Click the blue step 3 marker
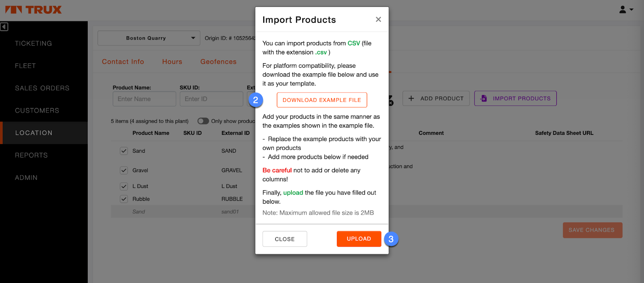The width and height of the screenshot is (644, 283). coord(391,239)
